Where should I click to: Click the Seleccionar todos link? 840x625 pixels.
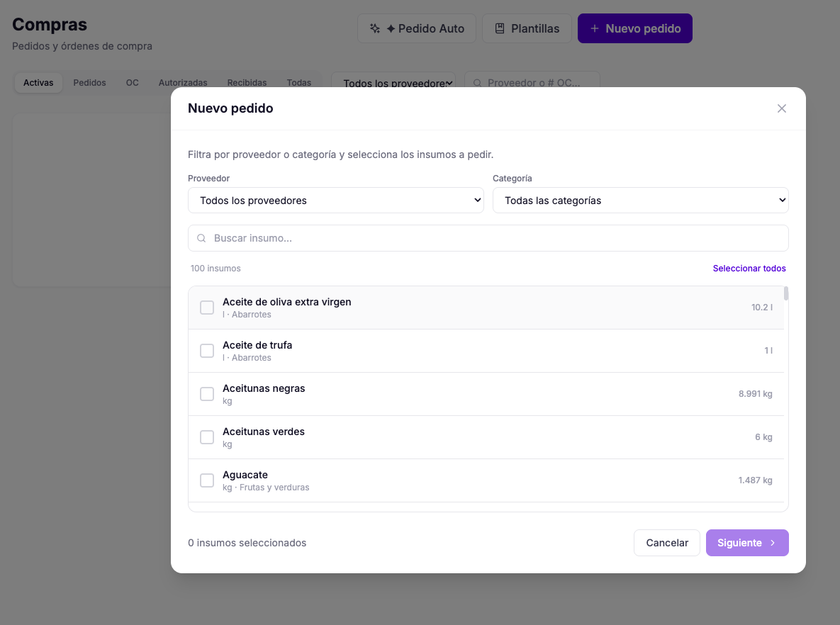[749, 269]
